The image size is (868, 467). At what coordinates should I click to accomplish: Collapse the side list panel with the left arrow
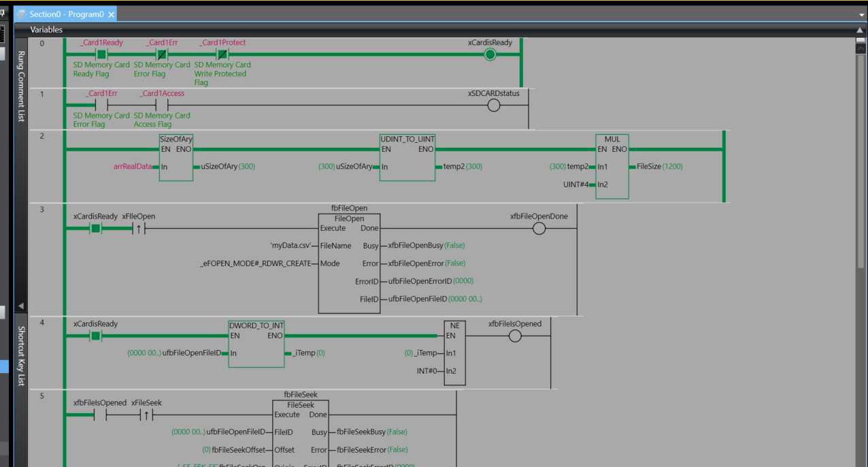20,306
